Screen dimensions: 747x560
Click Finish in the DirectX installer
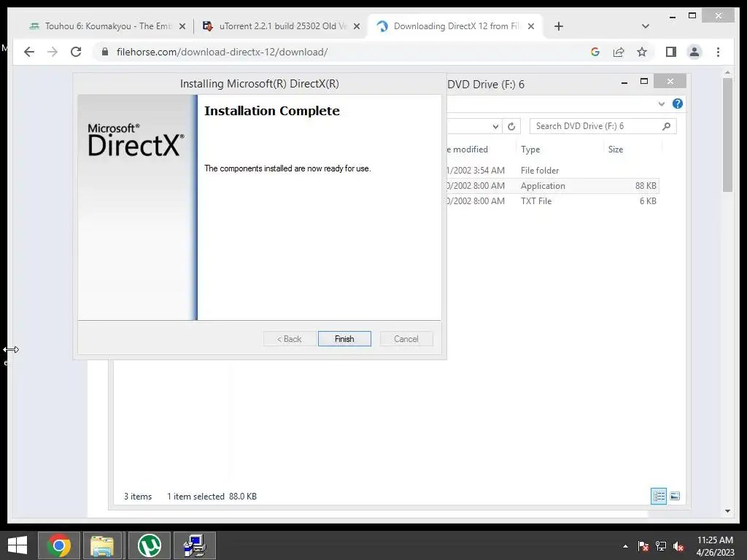click(344, 338)
